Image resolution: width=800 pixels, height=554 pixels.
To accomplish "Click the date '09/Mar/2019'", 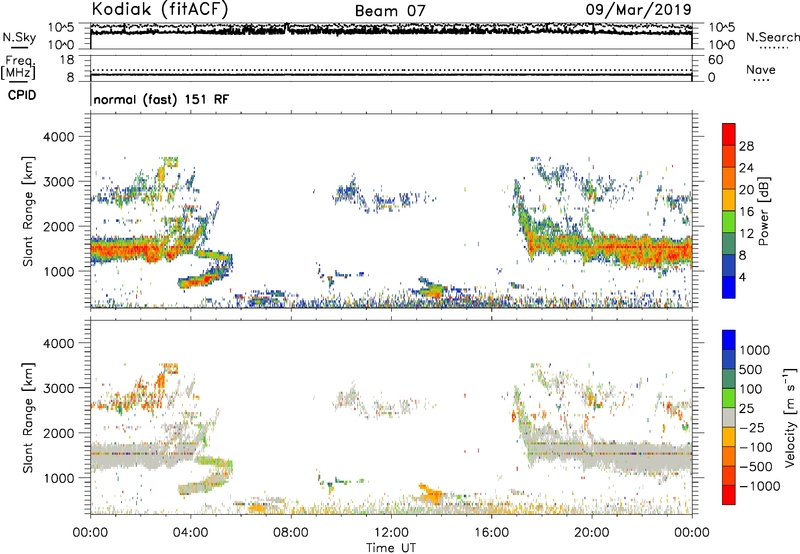I will coord(638,9).
